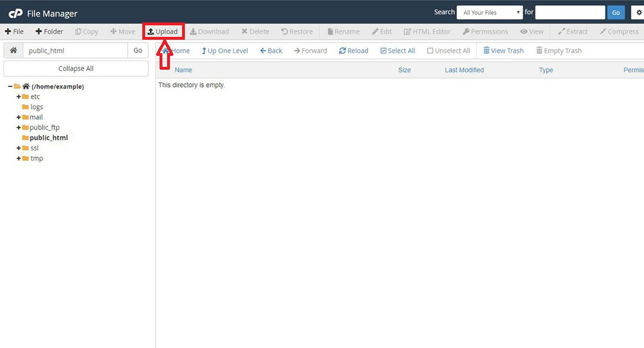Screen dimensions: 644x348
Task: Click the Restore toolbar button
Action: (297, 32)
